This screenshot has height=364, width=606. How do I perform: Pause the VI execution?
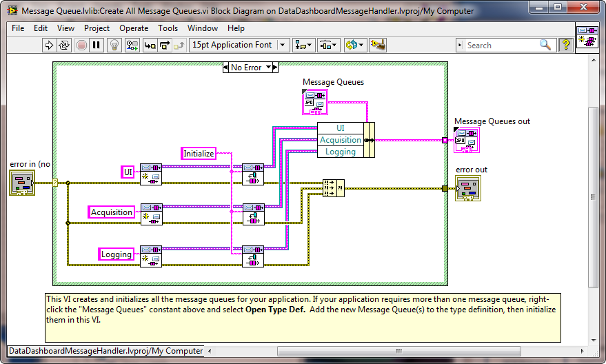(x=97, y=45)
